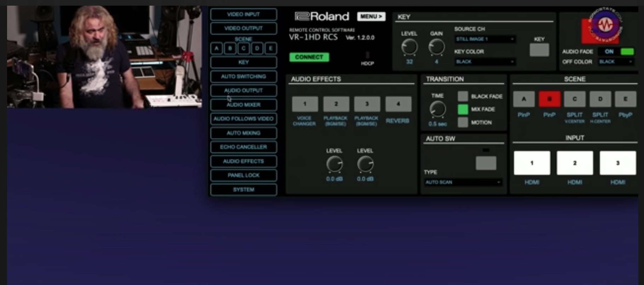Screen dimensions: 644x285
Task: Select MIX FADE transition
Action: pos(463,109)
